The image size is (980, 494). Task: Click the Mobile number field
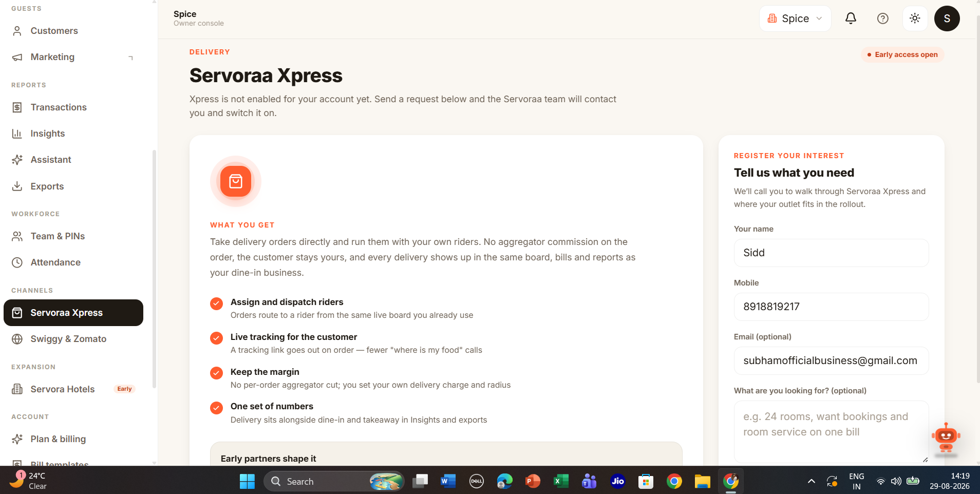click(x=831, y=307)
